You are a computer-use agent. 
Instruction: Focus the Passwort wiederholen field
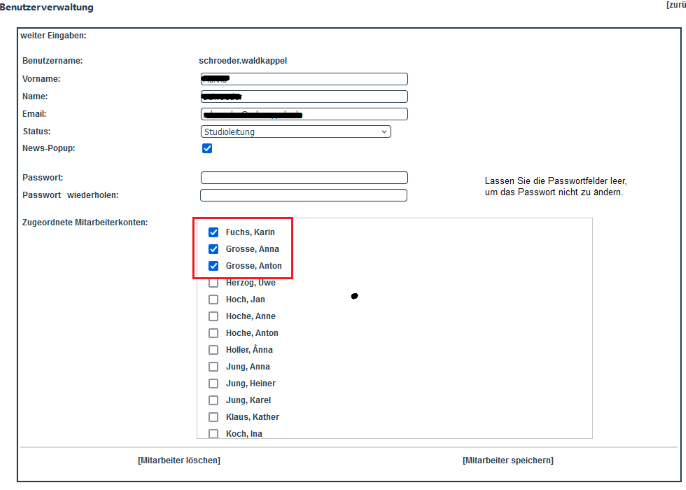coord(304,195)
